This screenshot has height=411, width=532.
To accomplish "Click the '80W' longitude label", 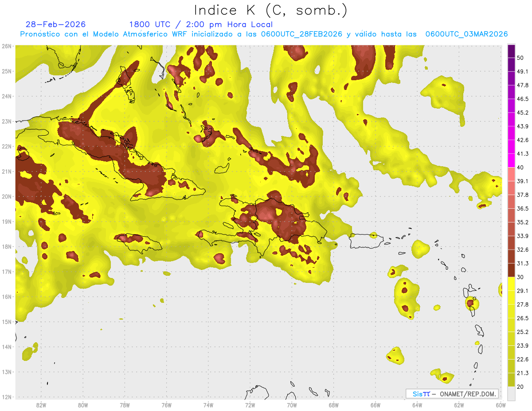I will (82, 405).
